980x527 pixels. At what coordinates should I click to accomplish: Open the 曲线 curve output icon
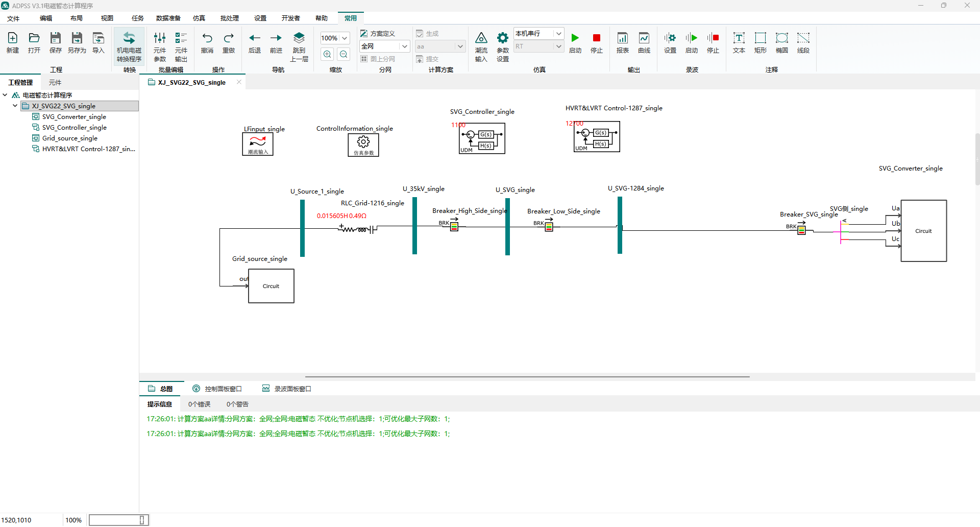pyautogui.click(x=644, y=43)
